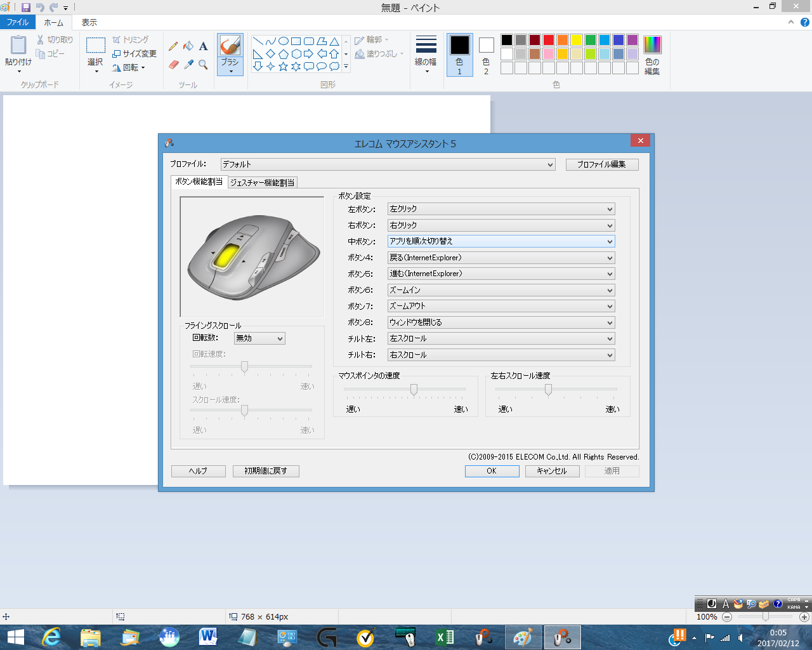Screen dimensions: 812x650
Task: Expand the profile dropdown showing デフォルト
Action: (388, 164)
